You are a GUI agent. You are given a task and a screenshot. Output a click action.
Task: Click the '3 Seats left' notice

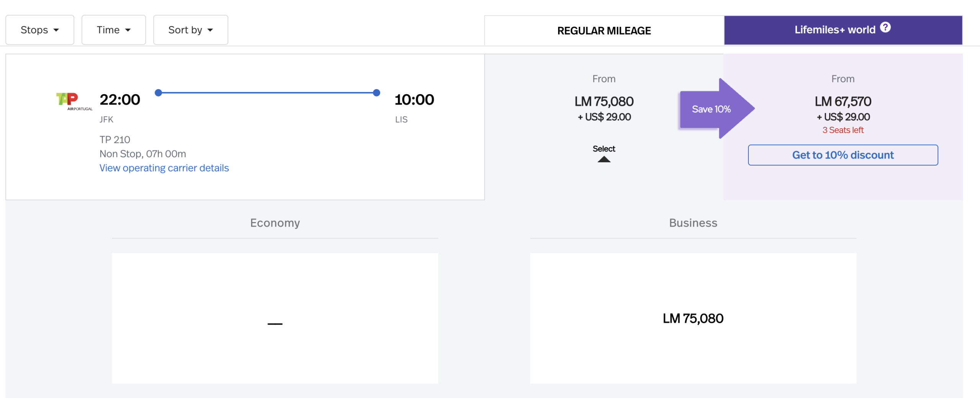pos(843,130)
